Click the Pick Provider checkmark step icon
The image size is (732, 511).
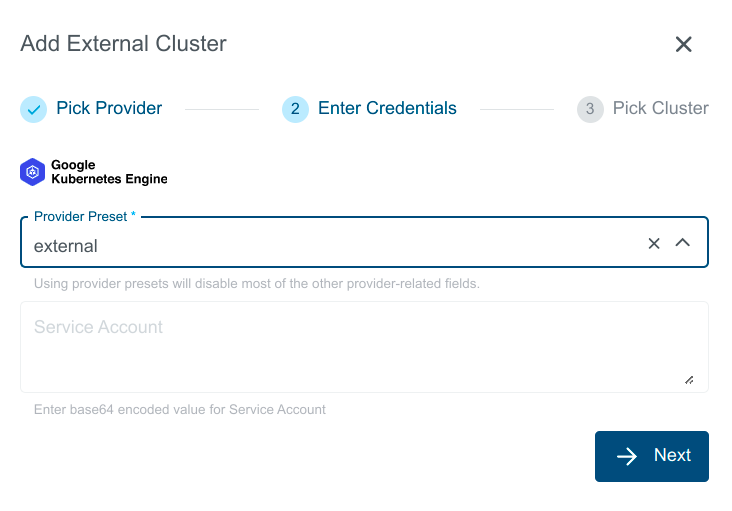[34, 109]
